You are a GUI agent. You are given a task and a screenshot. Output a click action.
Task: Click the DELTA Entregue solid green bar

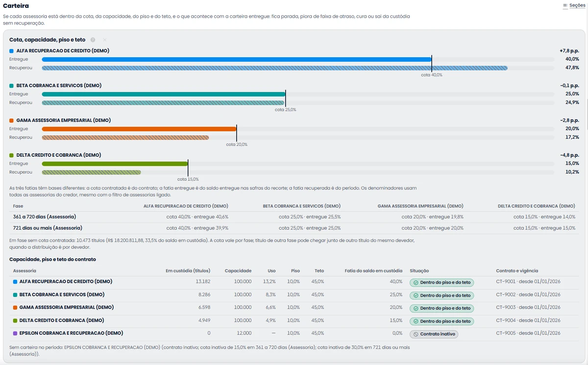point(115,164)
